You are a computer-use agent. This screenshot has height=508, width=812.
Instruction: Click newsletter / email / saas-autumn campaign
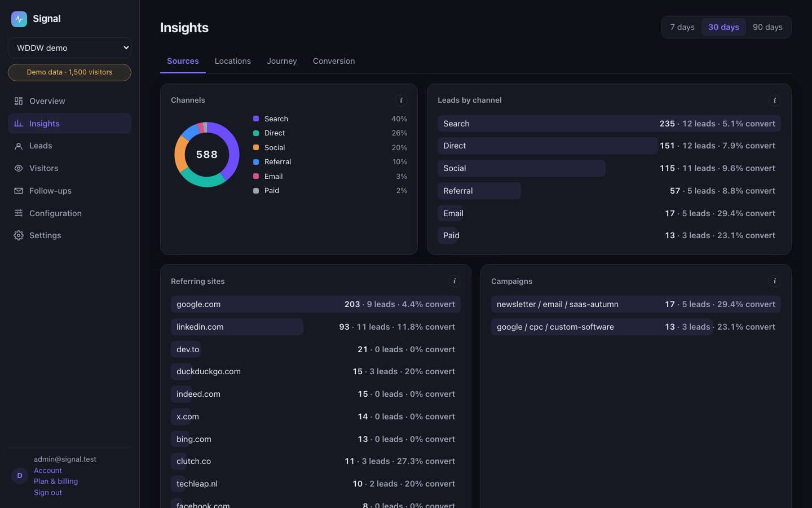tap(636, 304)
